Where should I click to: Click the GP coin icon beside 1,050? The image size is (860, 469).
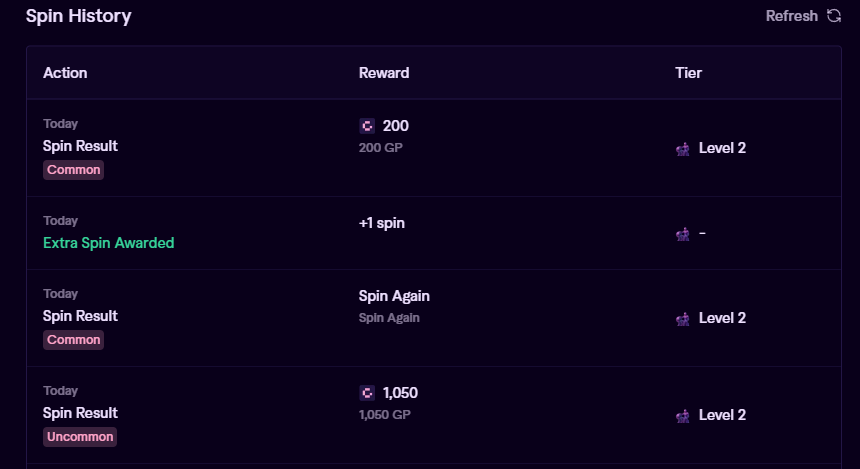pos(367,393)
